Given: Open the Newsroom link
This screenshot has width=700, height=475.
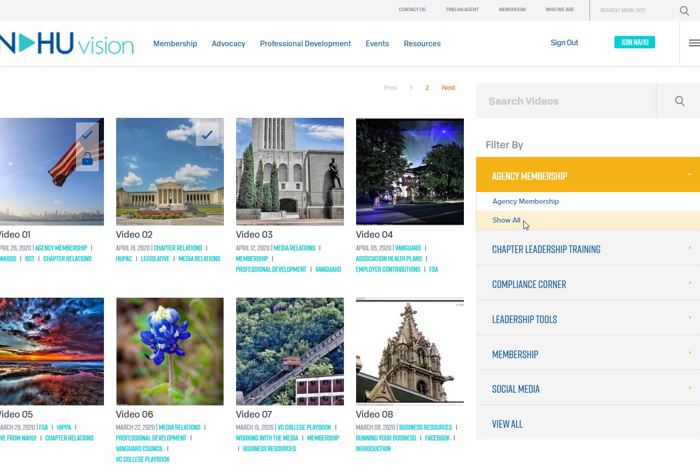Looking at the screenshot, I should [x=512, y=9].
